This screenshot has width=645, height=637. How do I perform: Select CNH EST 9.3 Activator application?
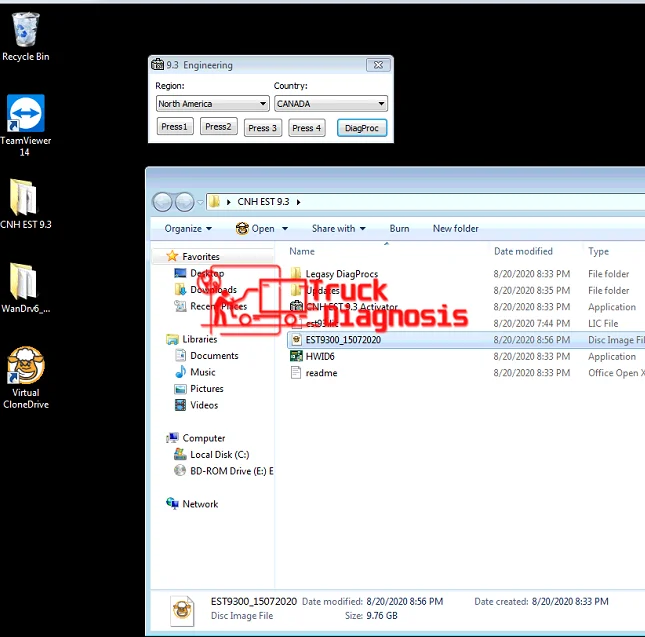351,307
